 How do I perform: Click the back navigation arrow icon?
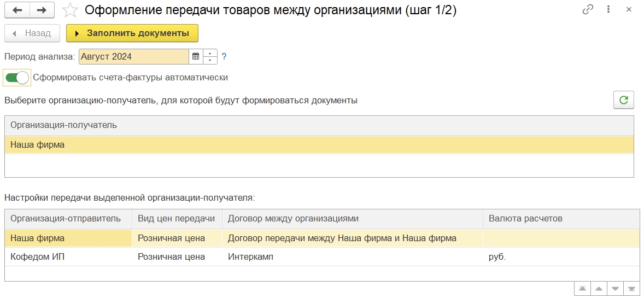click(x=17, y=10)
